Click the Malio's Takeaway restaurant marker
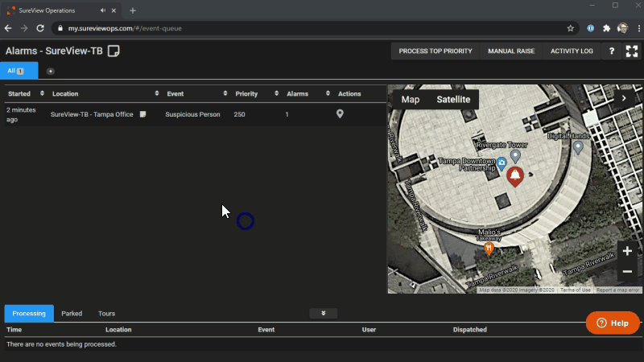Screen dimensions: 644x362 click(489, 249)
